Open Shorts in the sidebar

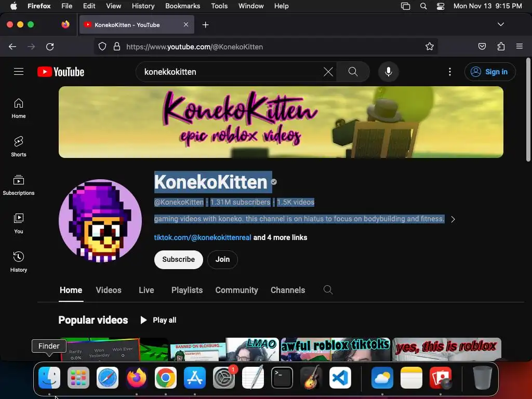[19, 147]
